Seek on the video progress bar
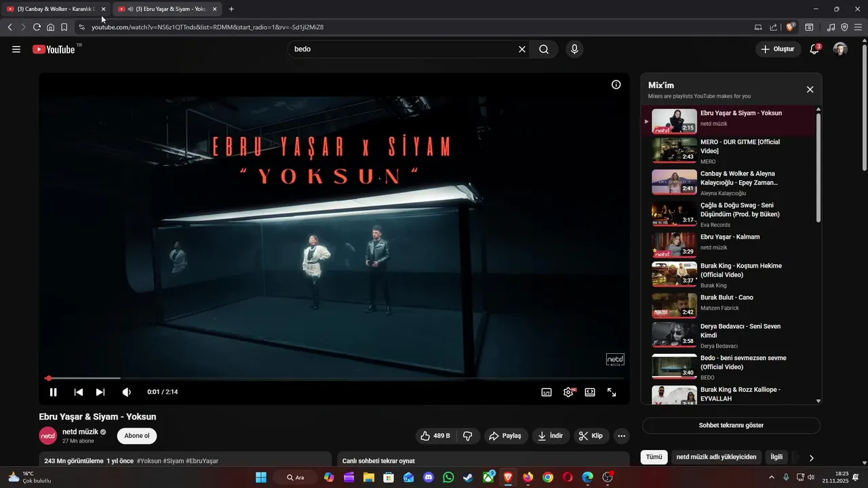 (334, 378)
